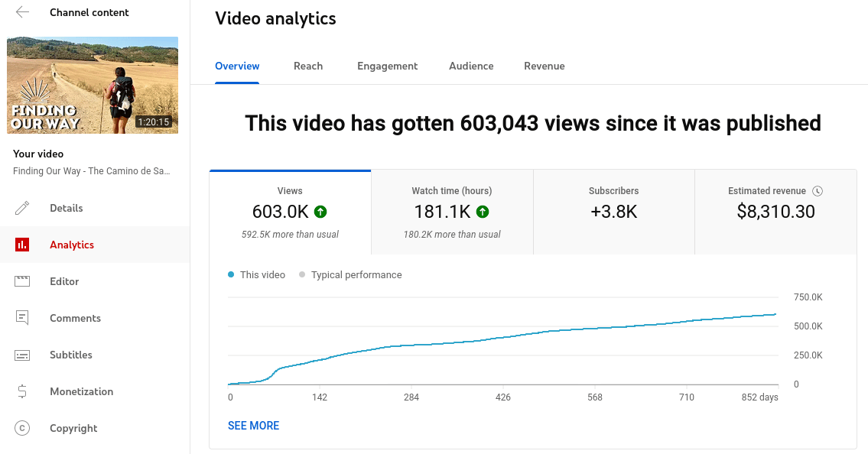Click the Details pencil icon

point(22,208)
